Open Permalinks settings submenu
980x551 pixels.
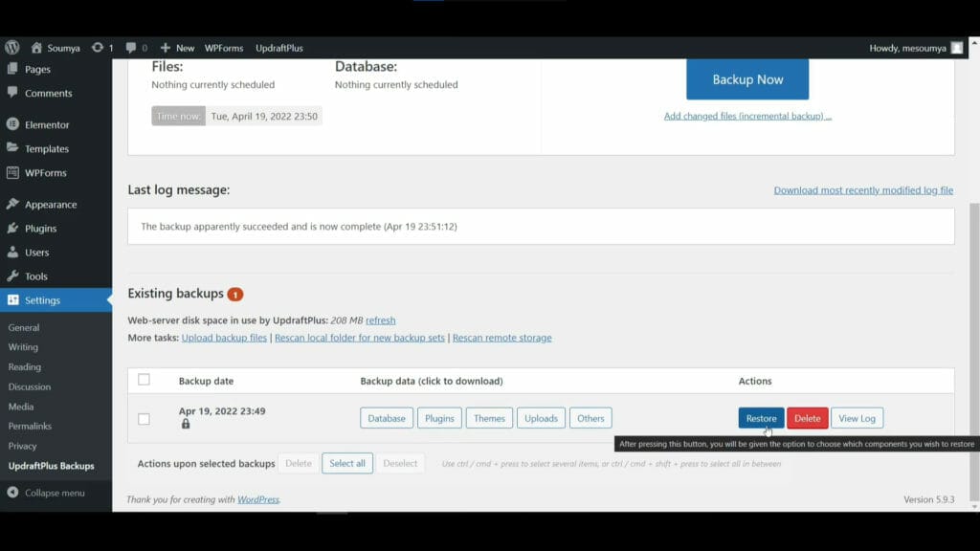click(x=30, y=426)
